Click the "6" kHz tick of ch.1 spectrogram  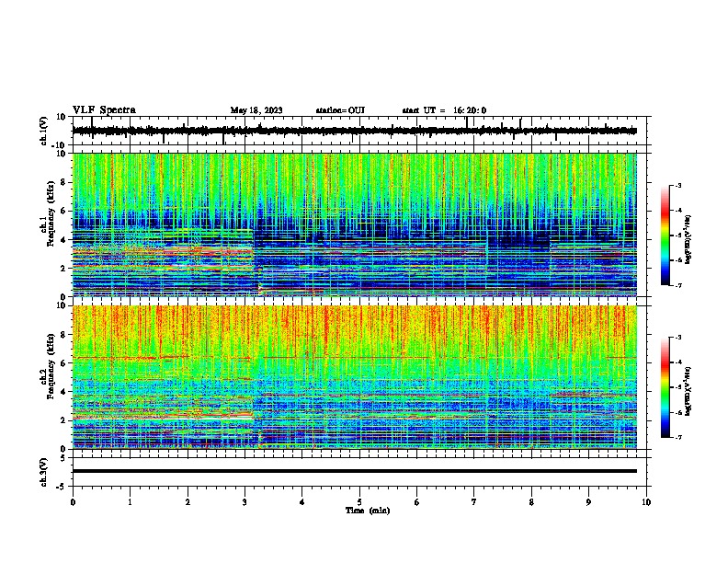point(64,211)
